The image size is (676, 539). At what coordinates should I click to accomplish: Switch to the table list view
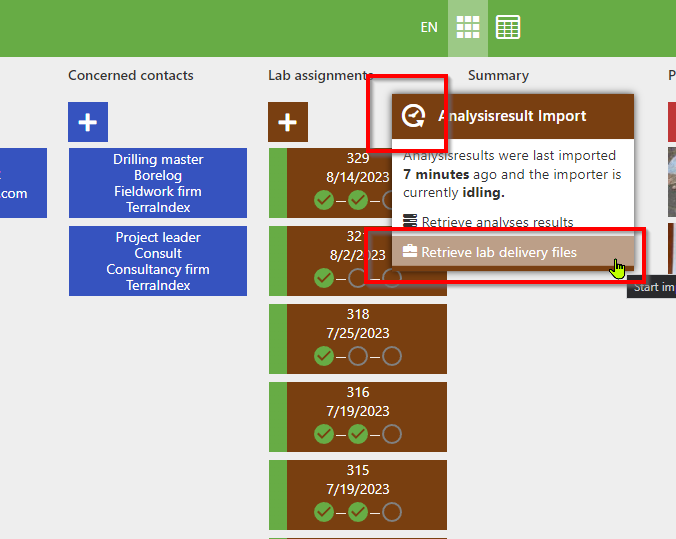pyautogui.click(x=508, y=28)
